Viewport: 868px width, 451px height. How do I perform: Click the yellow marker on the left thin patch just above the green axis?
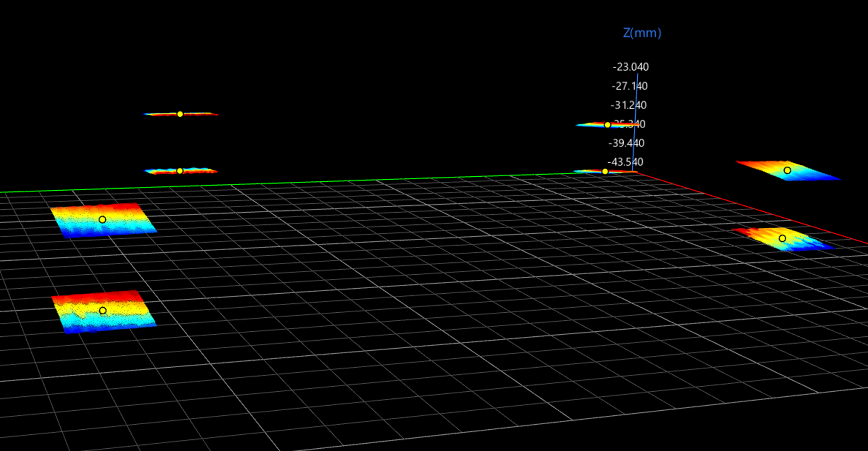[180, 171]
